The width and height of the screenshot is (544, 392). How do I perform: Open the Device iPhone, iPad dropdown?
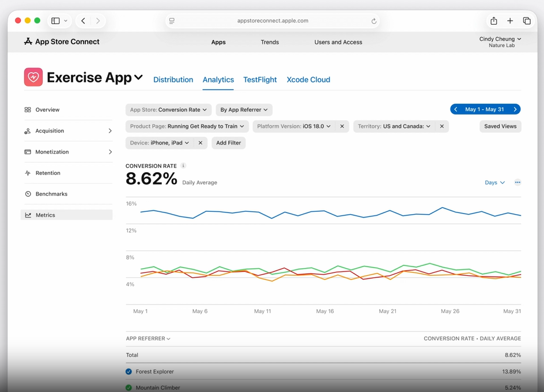tap(160, 143)
